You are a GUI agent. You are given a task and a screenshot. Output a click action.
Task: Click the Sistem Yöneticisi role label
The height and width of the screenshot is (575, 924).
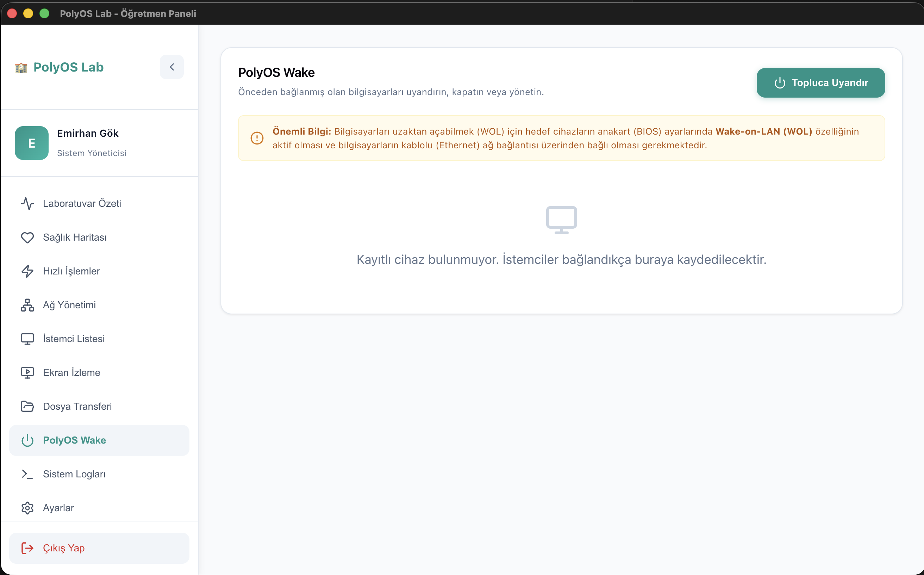pos(92,153)
